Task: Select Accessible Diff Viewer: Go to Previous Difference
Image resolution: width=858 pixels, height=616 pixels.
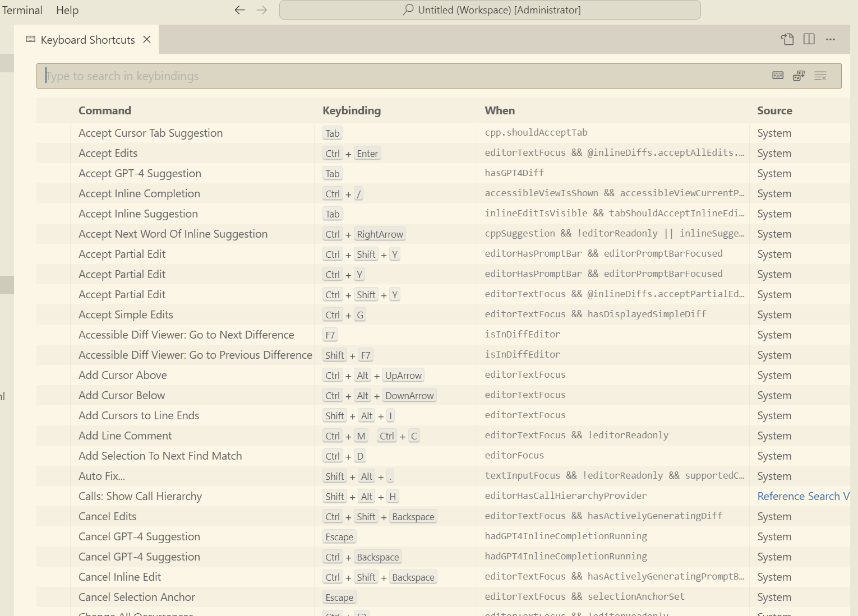Action: 443,355
